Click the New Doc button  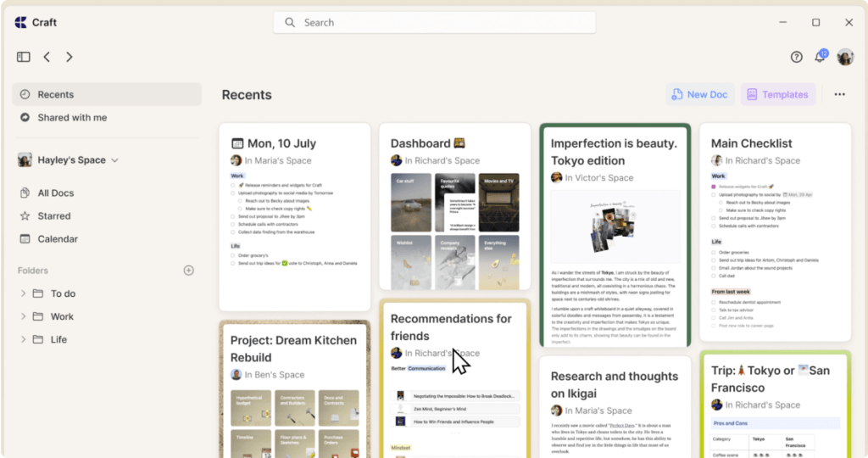click(699, 95)
